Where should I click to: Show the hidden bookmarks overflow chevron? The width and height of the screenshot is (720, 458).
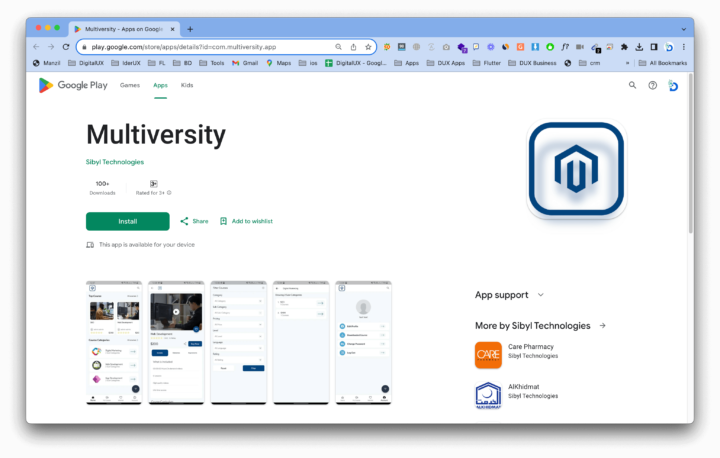[627, 63]
